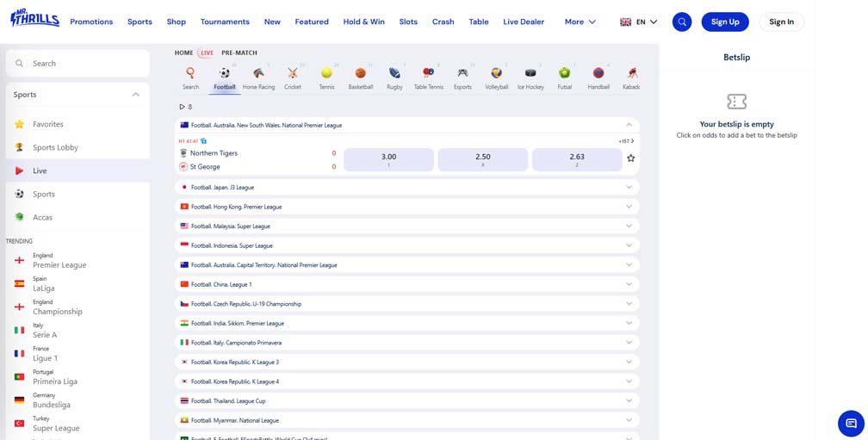
Task: Open more markets (+157) for the match
Action: 627,141
